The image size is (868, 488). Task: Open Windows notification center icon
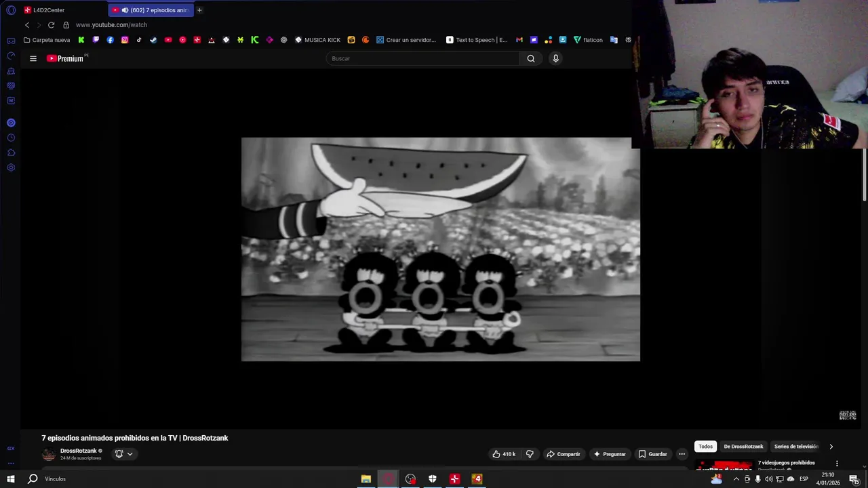click(x=854, y=479)
